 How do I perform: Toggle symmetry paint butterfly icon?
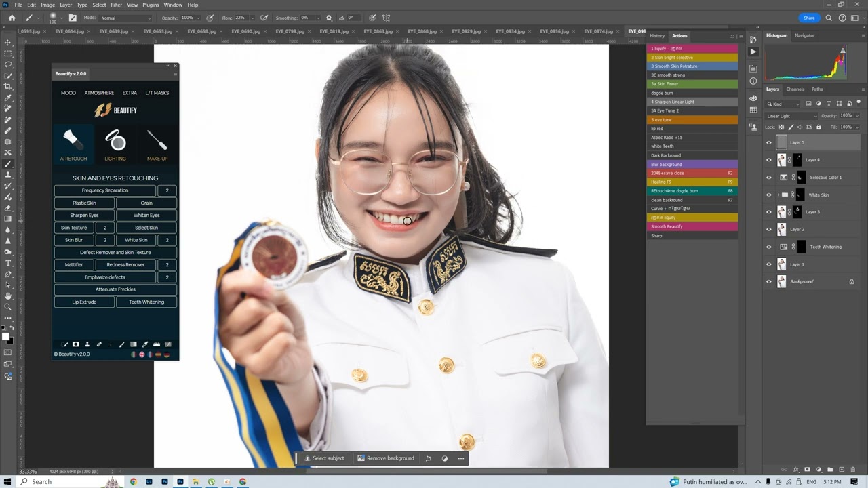coord(387,18)
